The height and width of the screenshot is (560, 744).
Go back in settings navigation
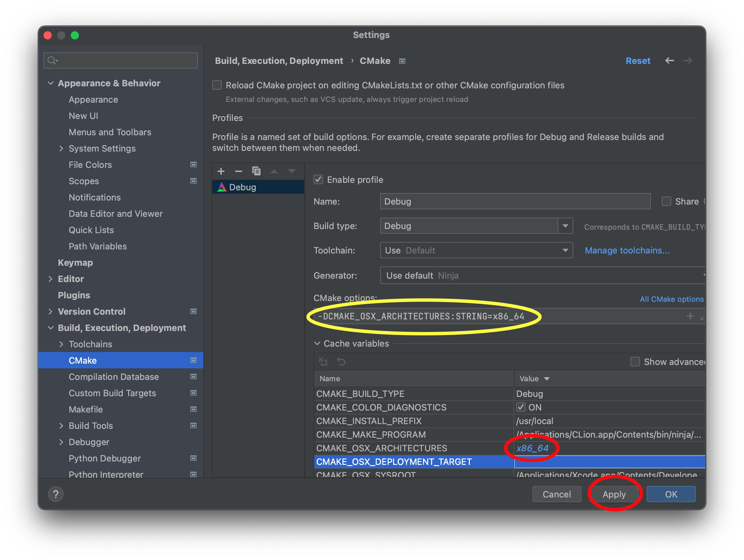click(670, 61)
